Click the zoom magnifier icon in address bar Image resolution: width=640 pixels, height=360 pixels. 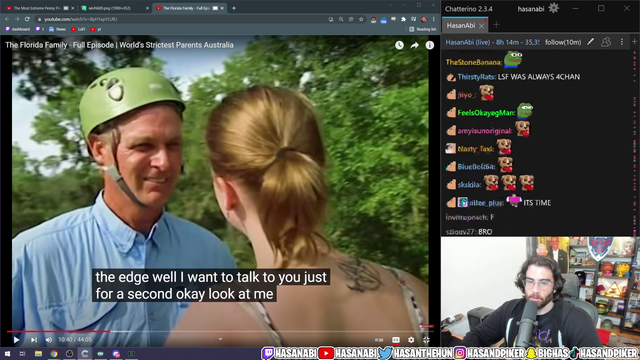click(341, 19)
